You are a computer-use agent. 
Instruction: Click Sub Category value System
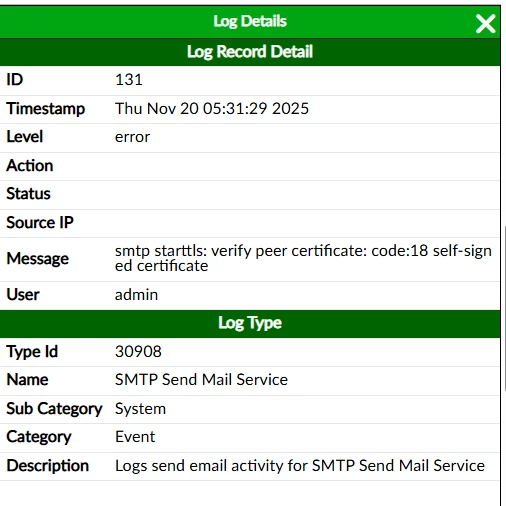point(140,409)
